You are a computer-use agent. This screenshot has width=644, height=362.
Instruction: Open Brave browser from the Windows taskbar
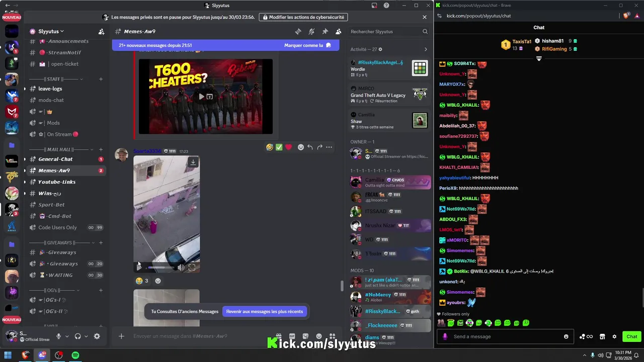pyautogui.click(x=26, y=355)
